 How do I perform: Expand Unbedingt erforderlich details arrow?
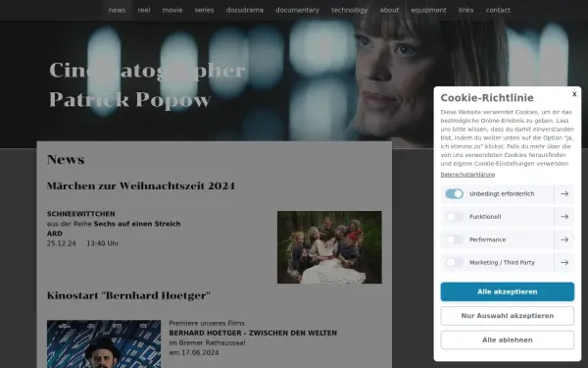pos(564,193)
